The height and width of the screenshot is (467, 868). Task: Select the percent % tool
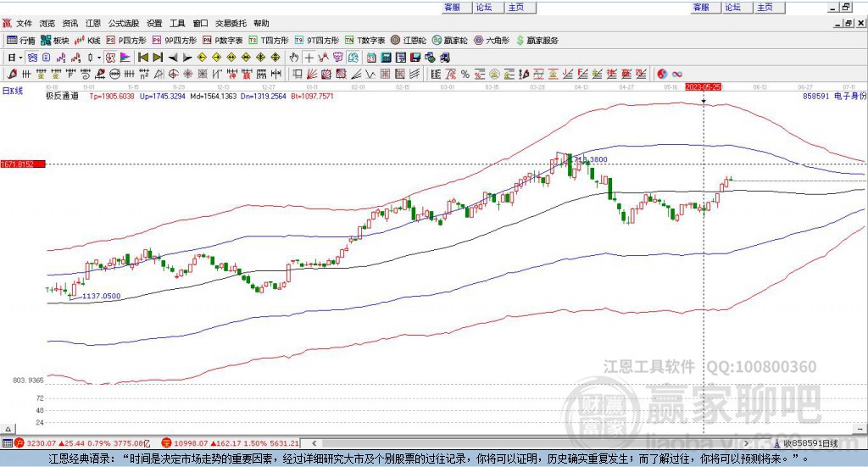click(x=465, y=74)
